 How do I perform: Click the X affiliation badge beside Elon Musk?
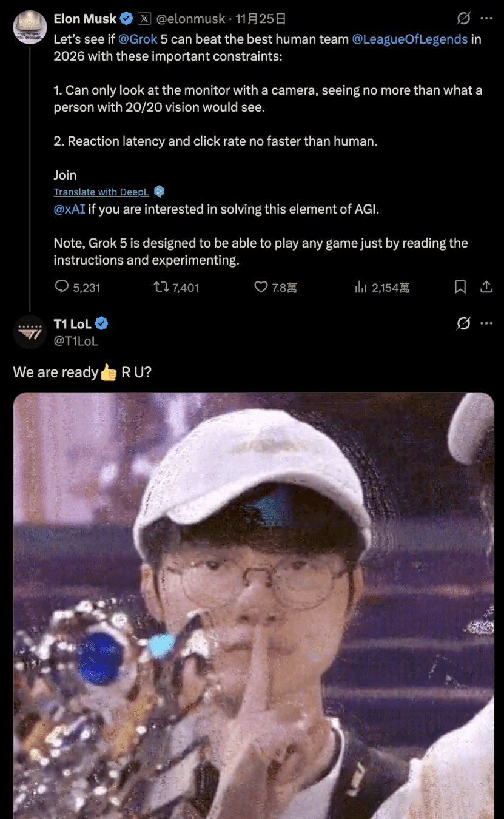(x=144, y=19)
